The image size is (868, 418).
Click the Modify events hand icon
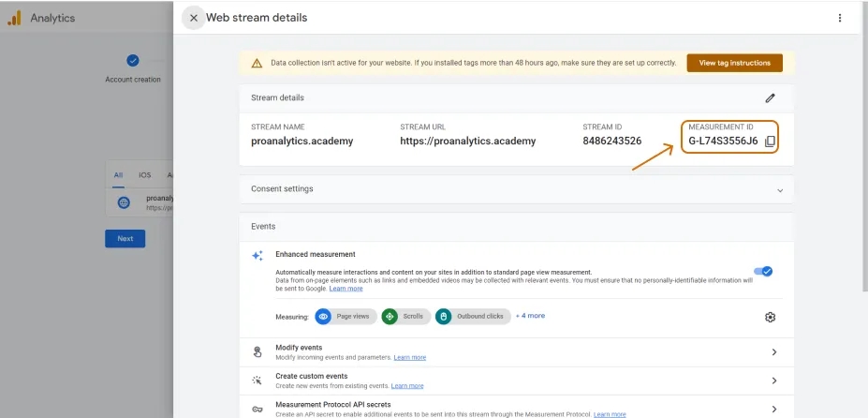[x=257, y=352]
